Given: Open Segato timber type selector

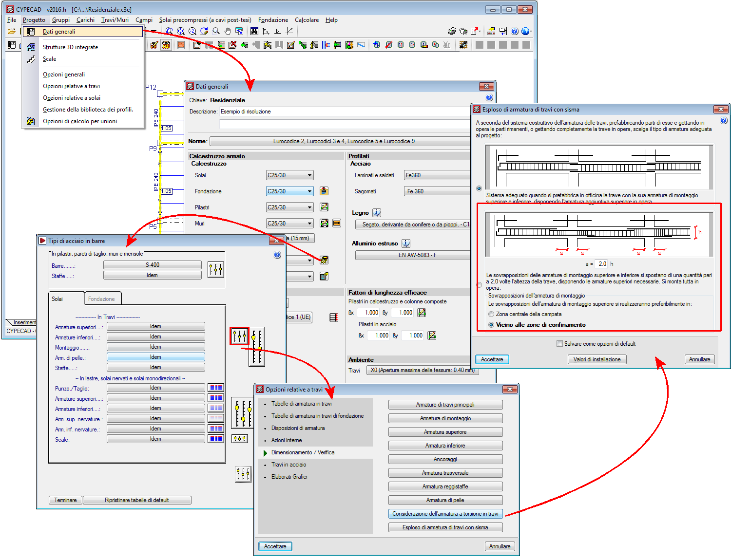Looking at the screenshot, I should pyautogui.click(x=413, y=224).
